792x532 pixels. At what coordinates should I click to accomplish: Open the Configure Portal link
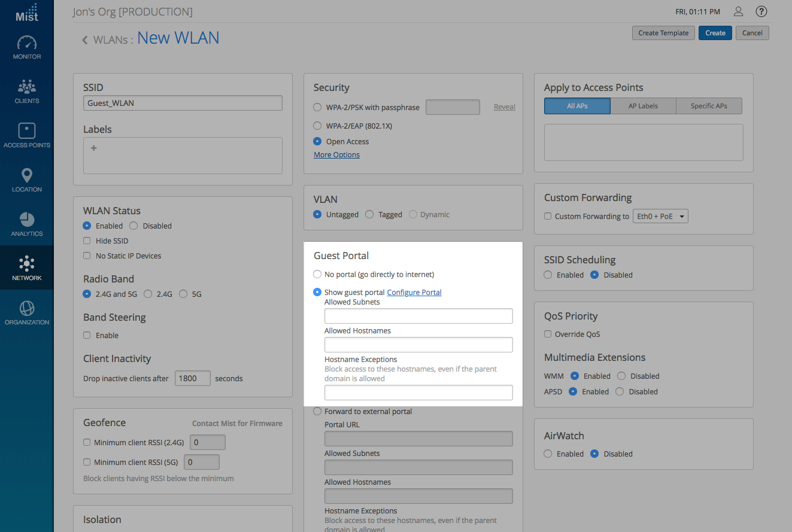click(x=414, y=292)
